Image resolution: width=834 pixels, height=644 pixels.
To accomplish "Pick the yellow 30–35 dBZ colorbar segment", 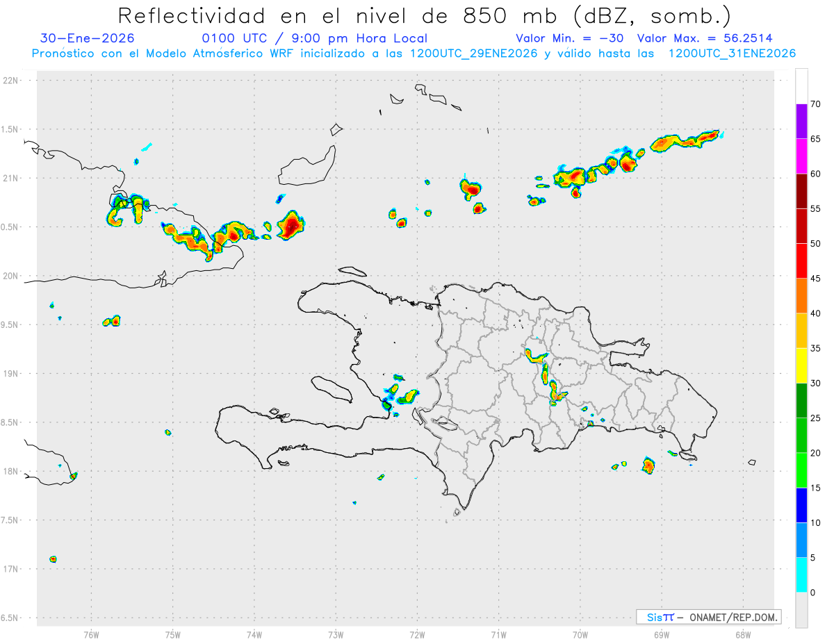I will pos(801,365).
